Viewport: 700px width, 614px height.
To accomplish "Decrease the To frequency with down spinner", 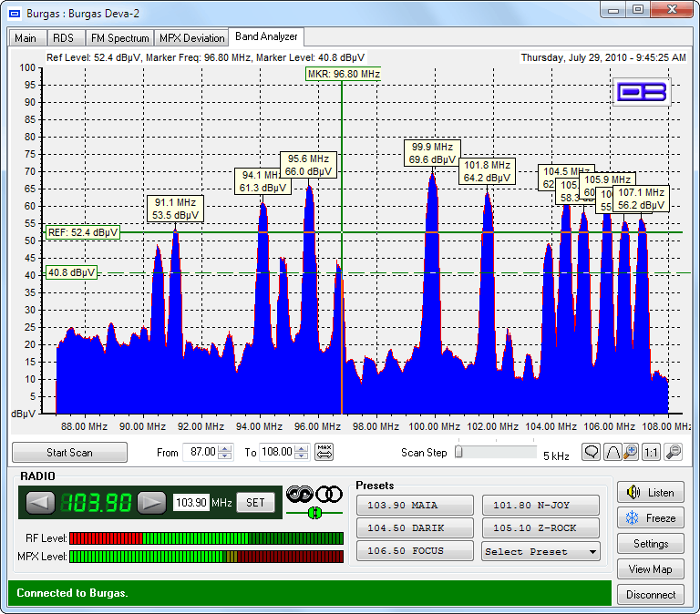I will pos(303,456).
